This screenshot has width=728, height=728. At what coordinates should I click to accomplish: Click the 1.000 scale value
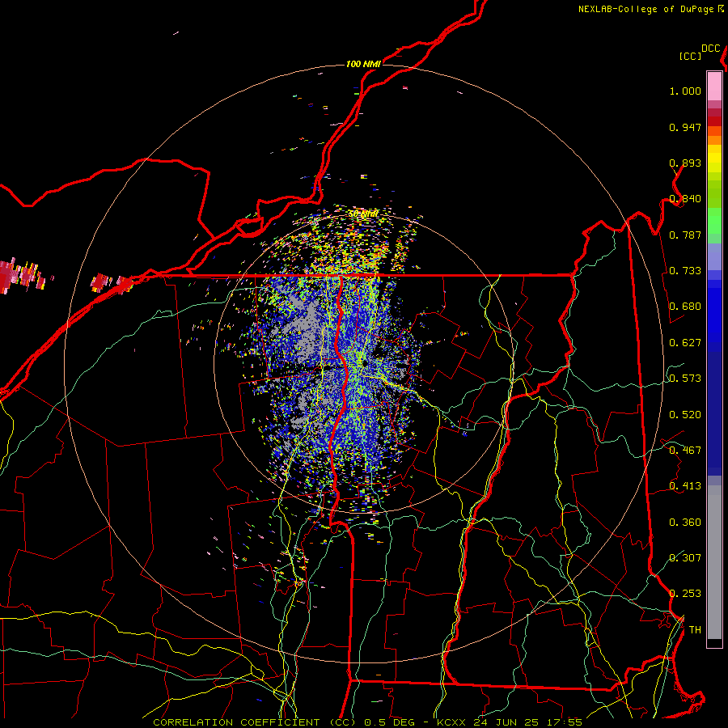685,91
